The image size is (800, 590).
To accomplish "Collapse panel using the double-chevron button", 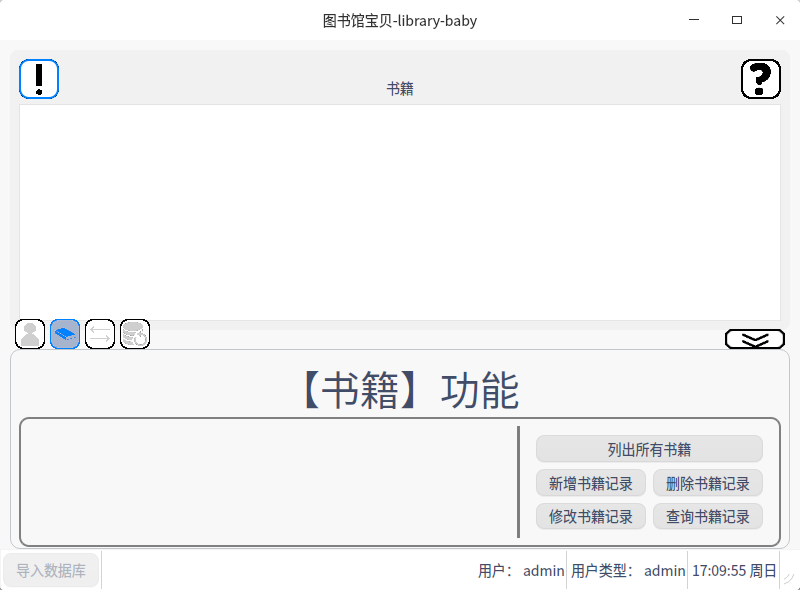I will 755,340.
